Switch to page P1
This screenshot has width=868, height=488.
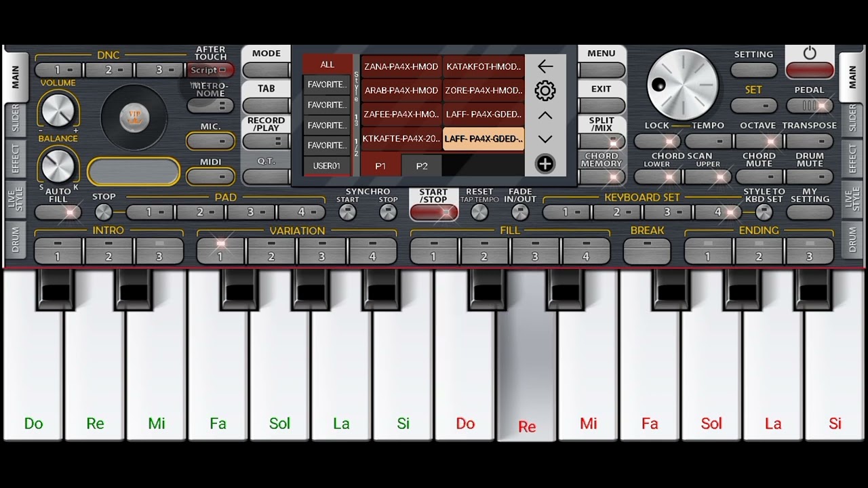380,165
